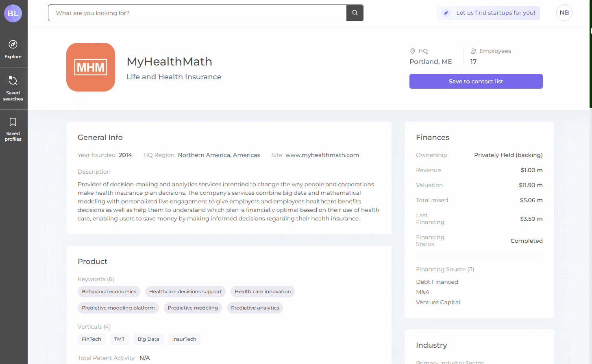
Task: Open Saved searches in sidebar
Action: coord(13,88)
